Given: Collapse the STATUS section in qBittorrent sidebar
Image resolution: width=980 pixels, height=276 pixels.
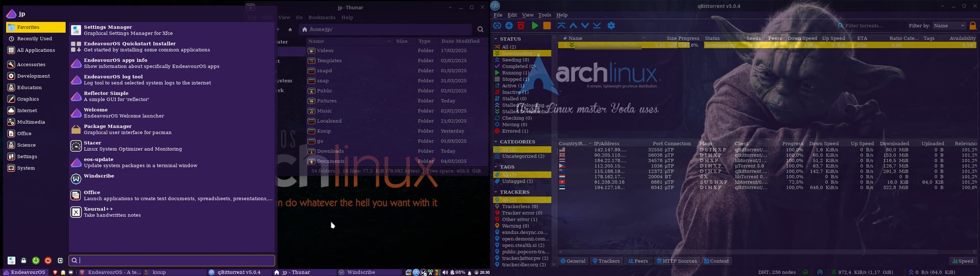Looking at the screenshot, I should point(496,39).
